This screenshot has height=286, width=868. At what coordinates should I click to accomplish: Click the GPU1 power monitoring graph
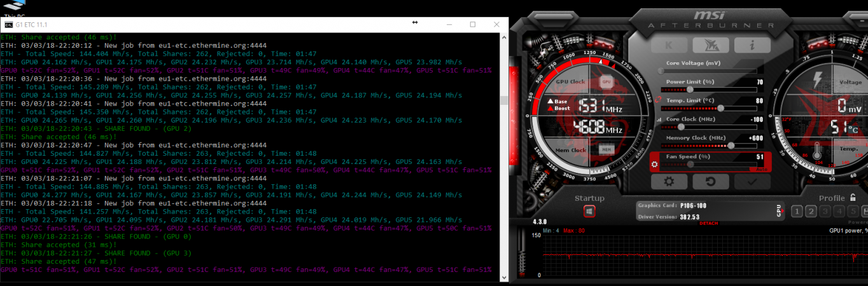(x=705, y=255)
